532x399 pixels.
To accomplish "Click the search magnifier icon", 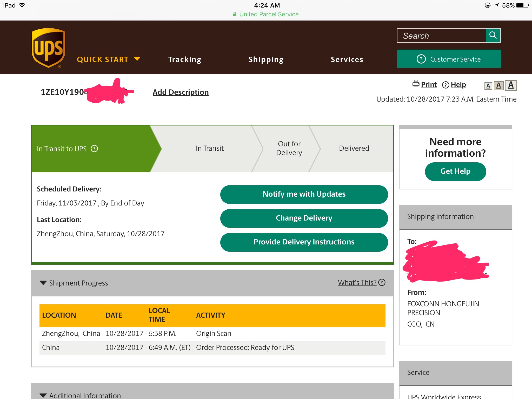I will pos(493,35).
